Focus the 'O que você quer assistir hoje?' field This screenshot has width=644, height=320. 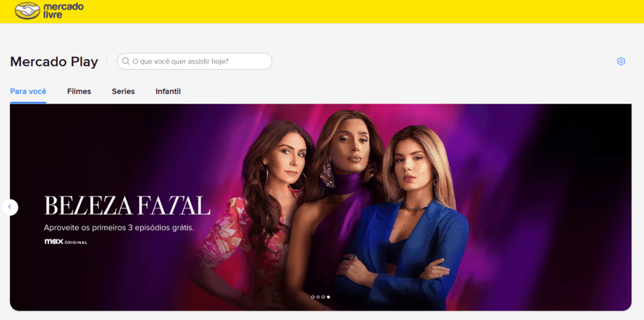(194, 61)
